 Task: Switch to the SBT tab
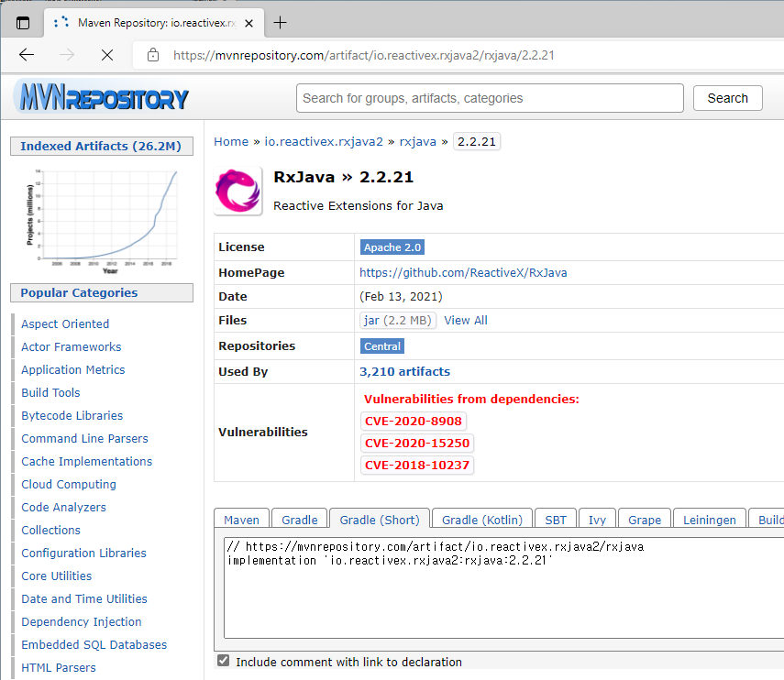pos(556,520)
